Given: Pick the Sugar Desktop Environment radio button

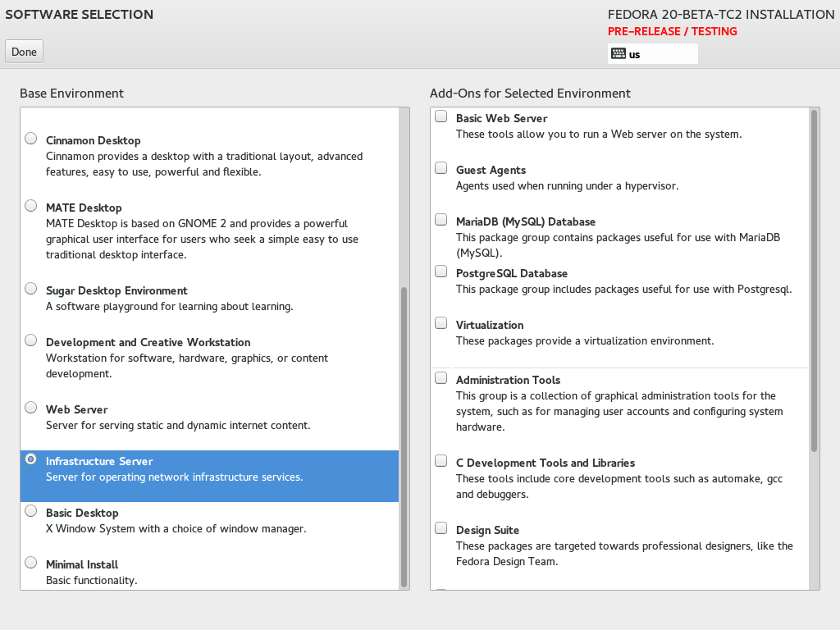Looking at the screenshot, I should click(31, 289).
